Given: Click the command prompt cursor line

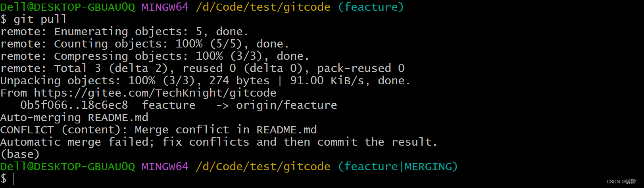Looking at the screenshot, I should (x=8, y=179).
